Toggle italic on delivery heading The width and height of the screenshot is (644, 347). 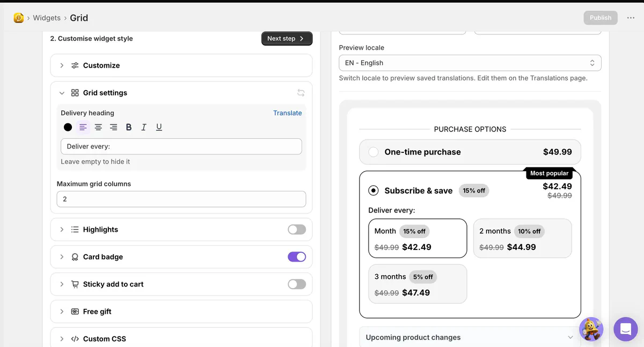tap(144, 127)
